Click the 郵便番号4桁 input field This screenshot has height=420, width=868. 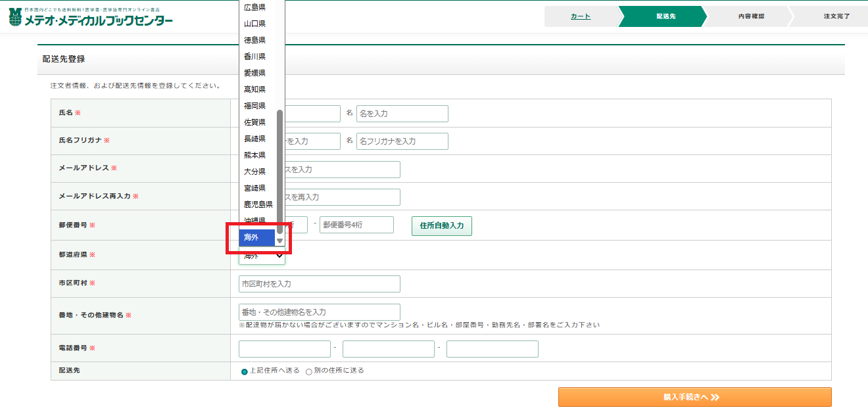356,225
